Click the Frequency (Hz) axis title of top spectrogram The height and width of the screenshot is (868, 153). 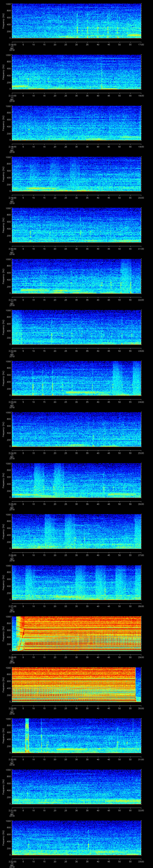click(3, 21)
